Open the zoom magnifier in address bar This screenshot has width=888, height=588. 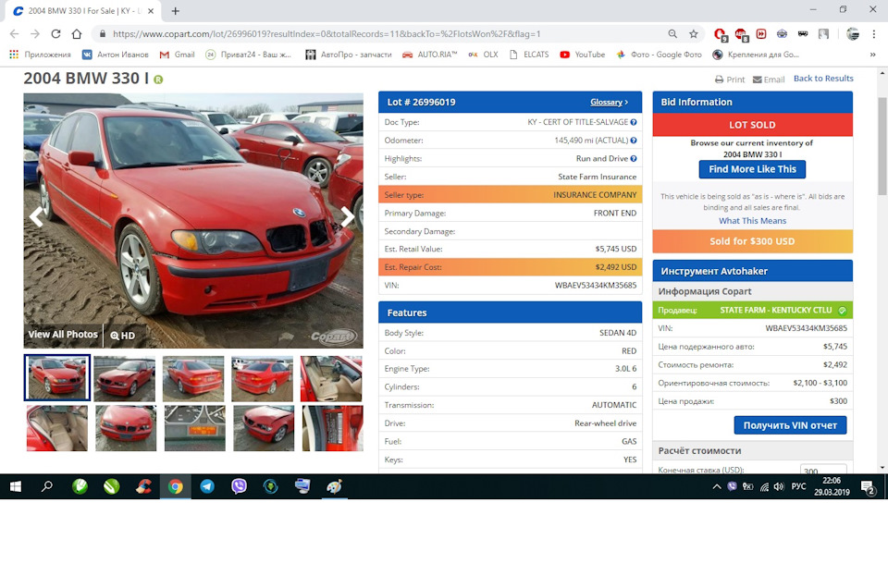pyautogui.click(x=672, y=34)
